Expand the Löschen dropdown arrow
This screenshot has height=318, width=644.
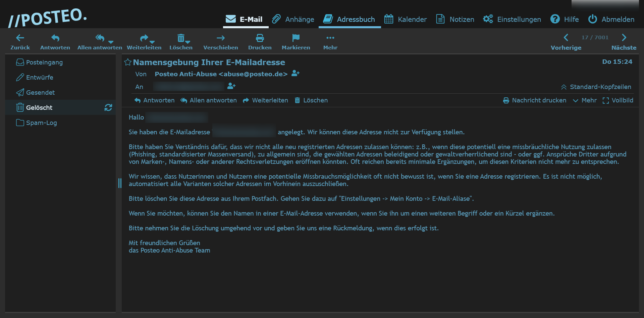(188, 42)
